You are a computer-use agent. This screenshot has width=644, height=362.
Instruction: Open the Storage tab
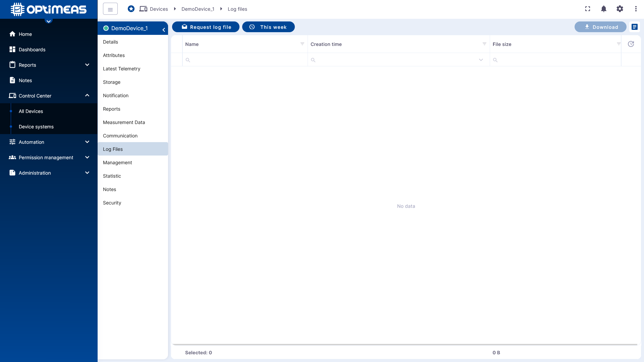click(x=133, y=82)
